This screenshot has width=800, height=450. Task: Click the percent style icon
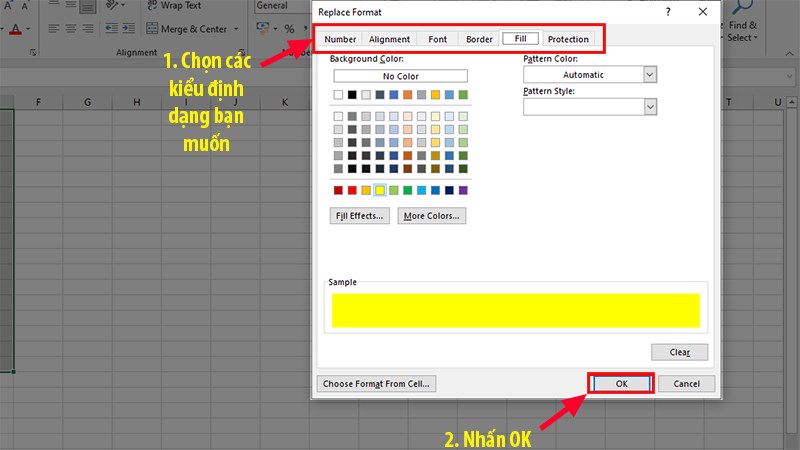coord(289,29)
